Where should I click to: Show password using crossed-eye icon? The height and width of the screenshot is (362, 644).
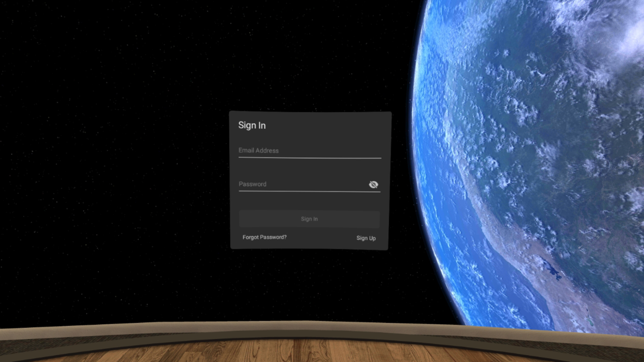coord(373,185)
